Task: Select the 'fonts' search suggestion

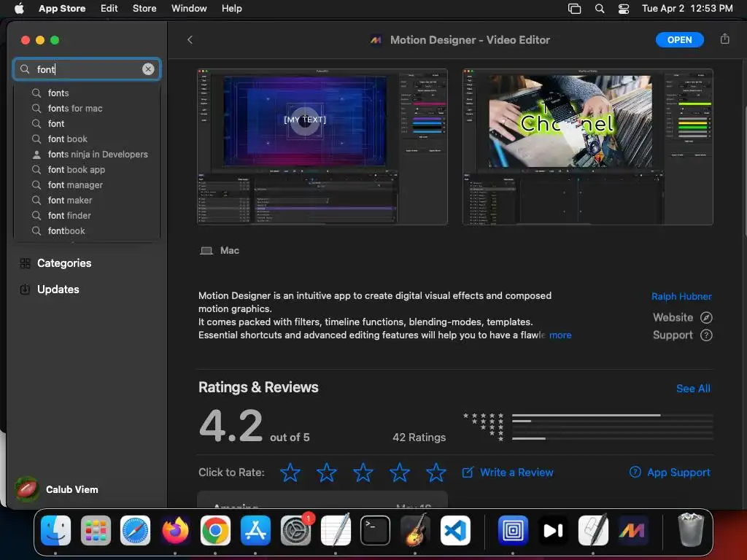Action: point(87,93)
